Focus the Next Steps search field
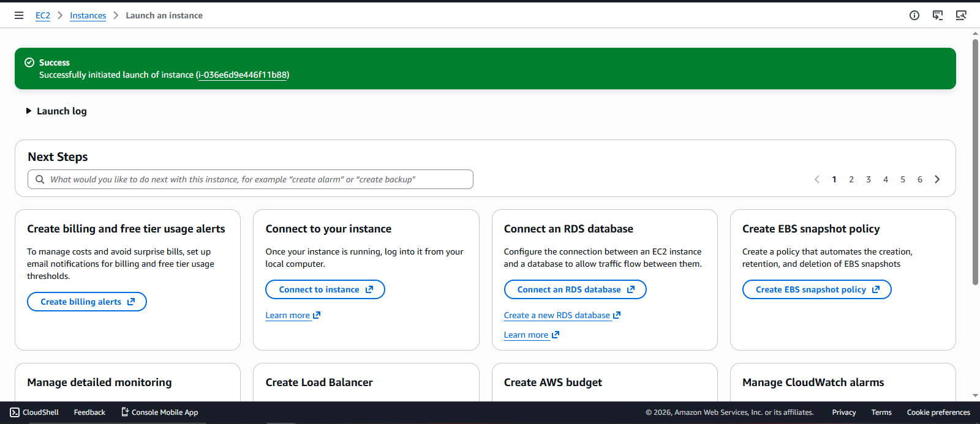 pyautogui.click(x=251, y=179)
